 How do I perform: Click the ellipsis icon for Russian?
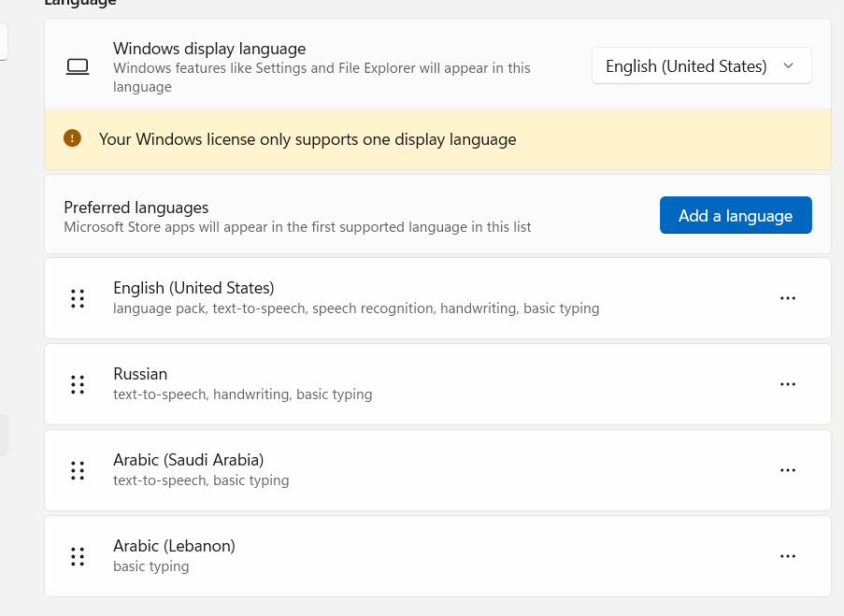click(788, 383)
